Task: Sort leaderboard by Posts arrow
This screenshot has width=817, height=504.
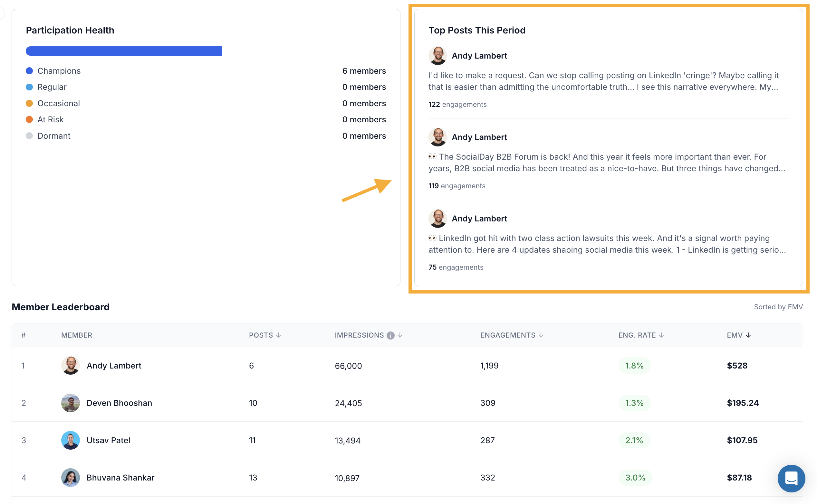Action: (278, 335)
